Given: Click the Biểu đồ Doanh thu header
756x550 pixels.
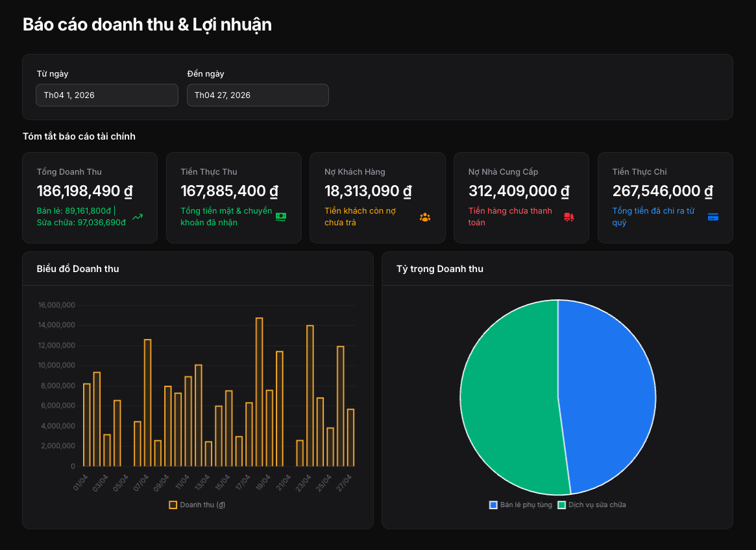Looking at the screenshot, I should (x=78, y=269).
